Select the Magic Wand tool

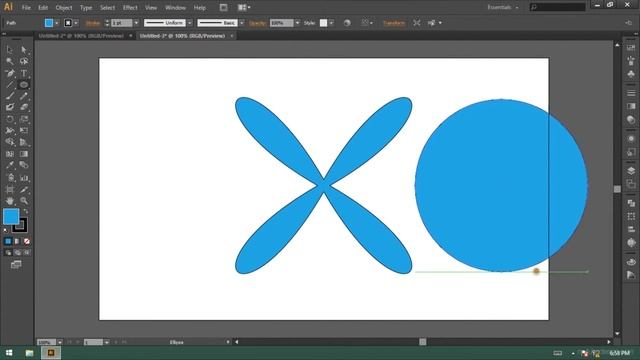pyautogui.click(x=10, y=61)
